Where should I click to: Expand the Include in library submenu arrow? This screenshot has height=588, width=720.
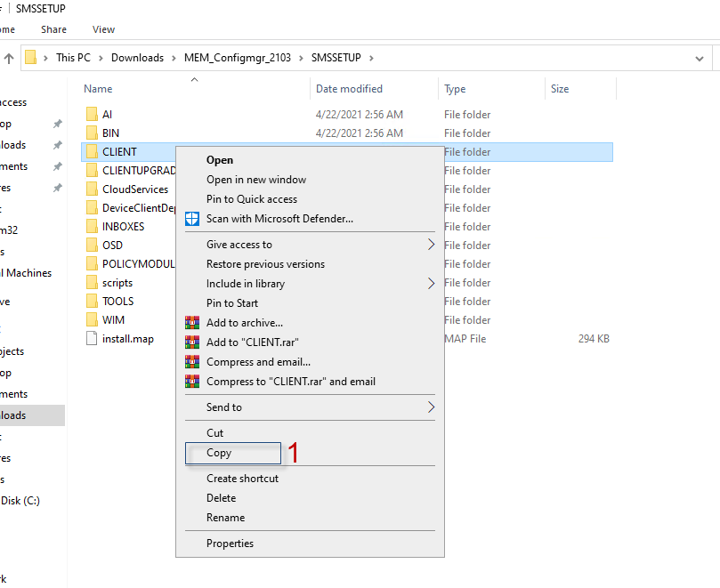(431, 283)
